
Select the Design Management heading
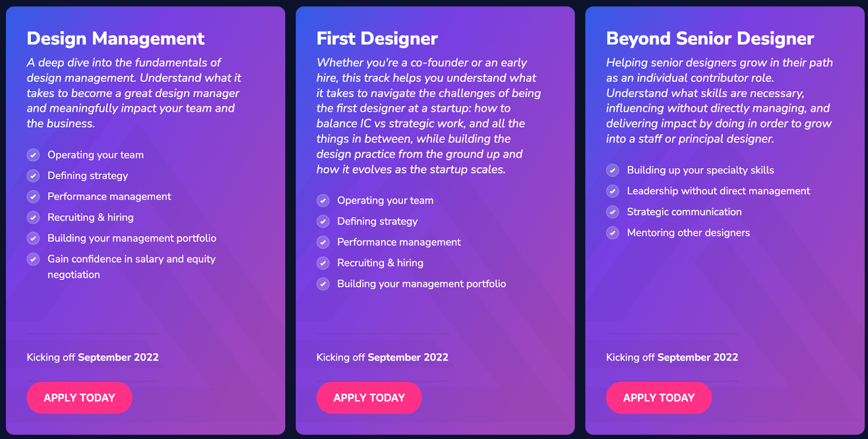[116, 39]
